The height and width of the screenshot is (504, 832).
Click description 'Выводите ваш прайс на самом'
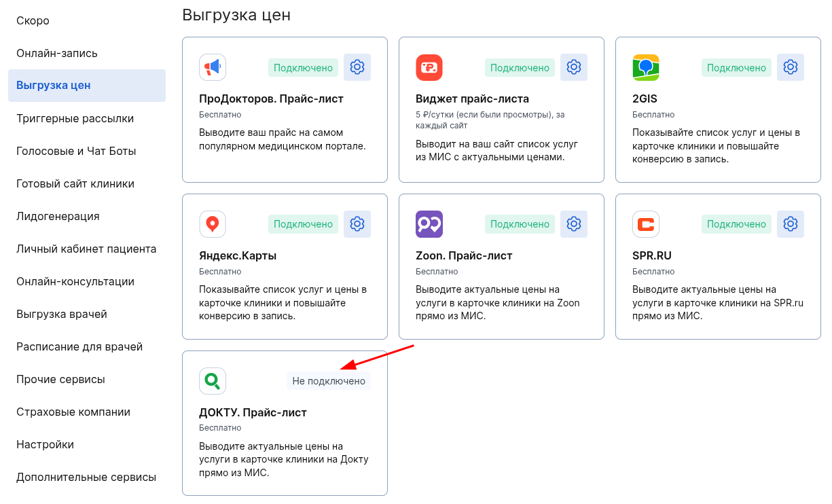[x=283, y=139]
